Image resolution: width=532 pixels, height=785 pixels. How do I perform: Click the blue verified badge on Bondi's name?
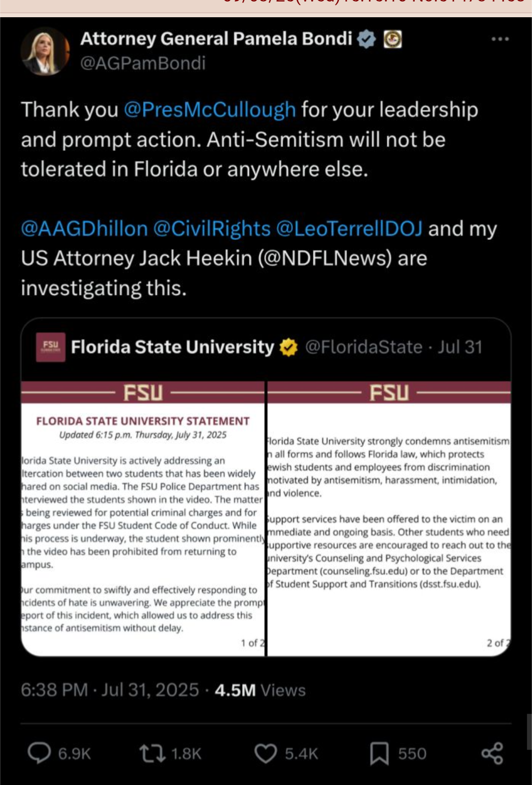click(x=366, y=39)
